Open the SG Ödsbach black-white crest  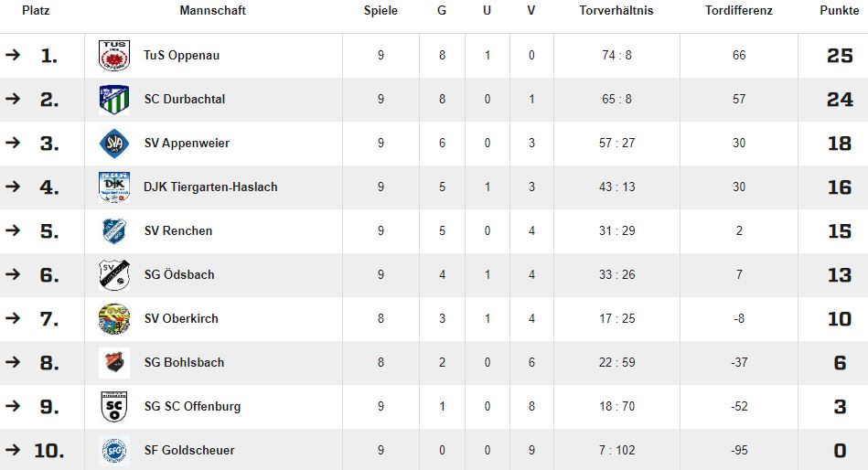[x=114, y=274]
